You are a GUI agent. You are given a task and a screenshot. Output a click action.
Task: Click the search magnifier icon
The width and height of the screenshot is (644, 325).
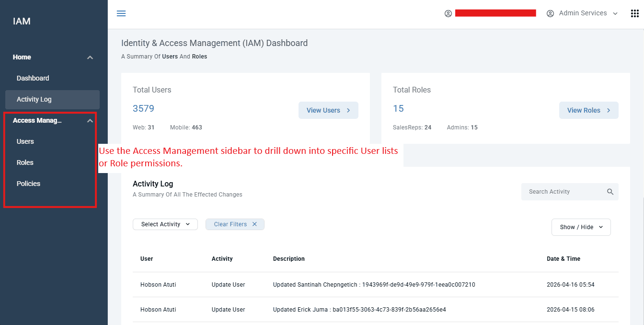tap(610, 192)
